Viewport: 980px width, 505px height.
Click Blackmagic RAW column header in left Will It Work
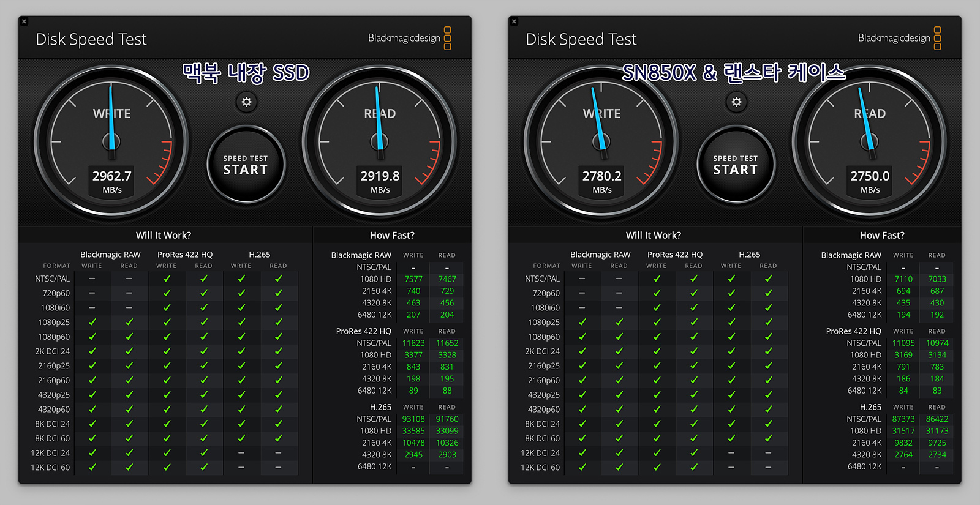pyautogui.click(x=110, y=255)
